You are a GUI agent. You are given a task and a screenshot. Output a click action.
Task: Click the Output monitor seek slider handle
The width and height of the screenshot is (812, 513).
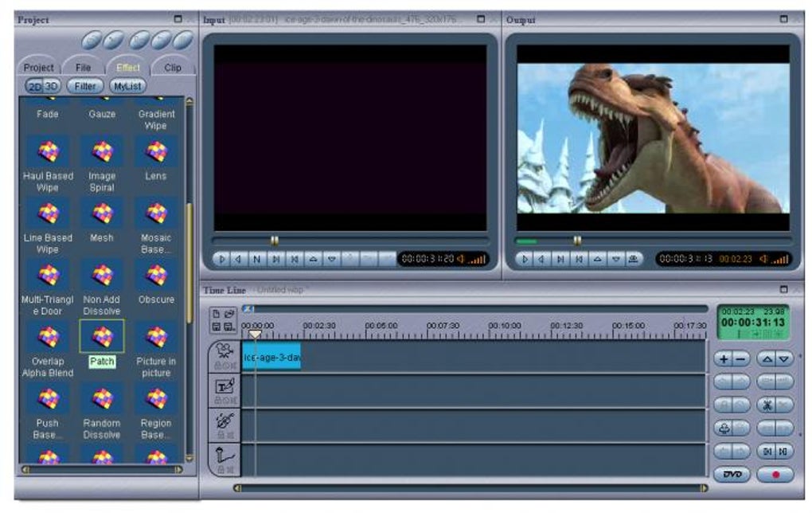[577, 241]
